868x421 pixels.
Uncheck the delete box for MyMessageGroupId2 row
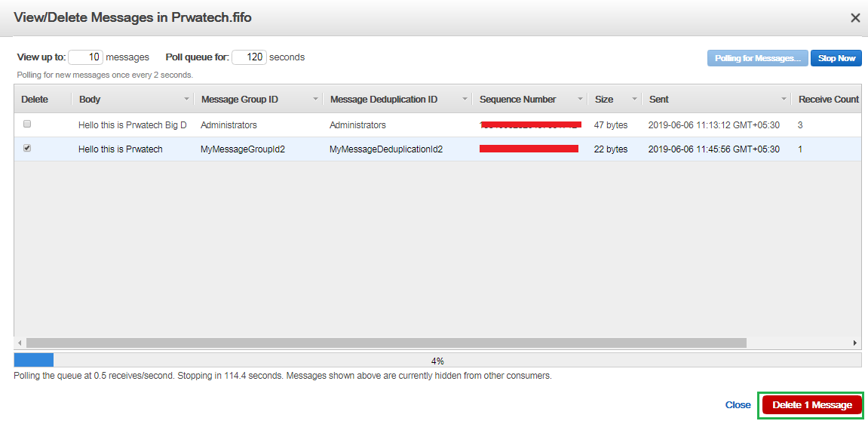27,149
